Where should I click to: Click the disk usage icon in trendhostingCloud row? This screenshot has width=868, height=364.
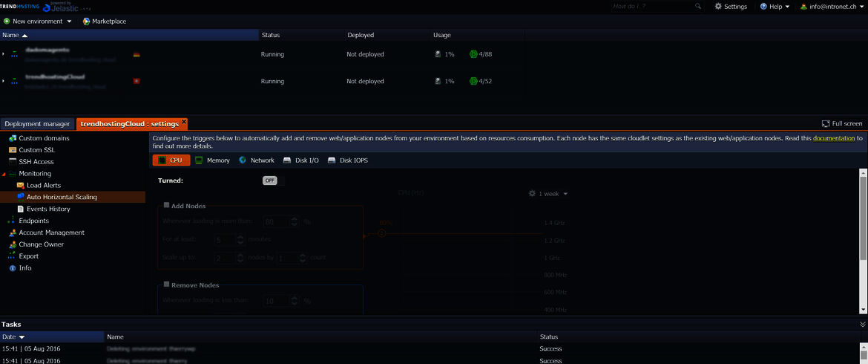[438, 81]
